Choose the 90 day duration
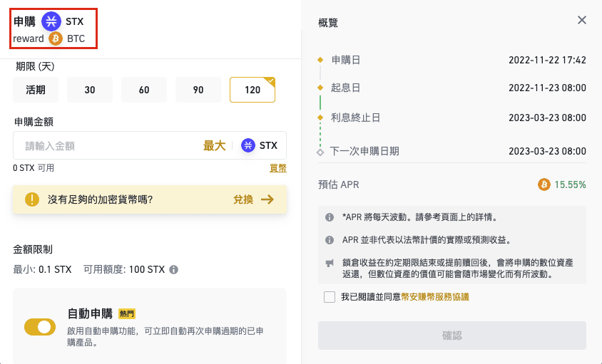 [198, 90]
